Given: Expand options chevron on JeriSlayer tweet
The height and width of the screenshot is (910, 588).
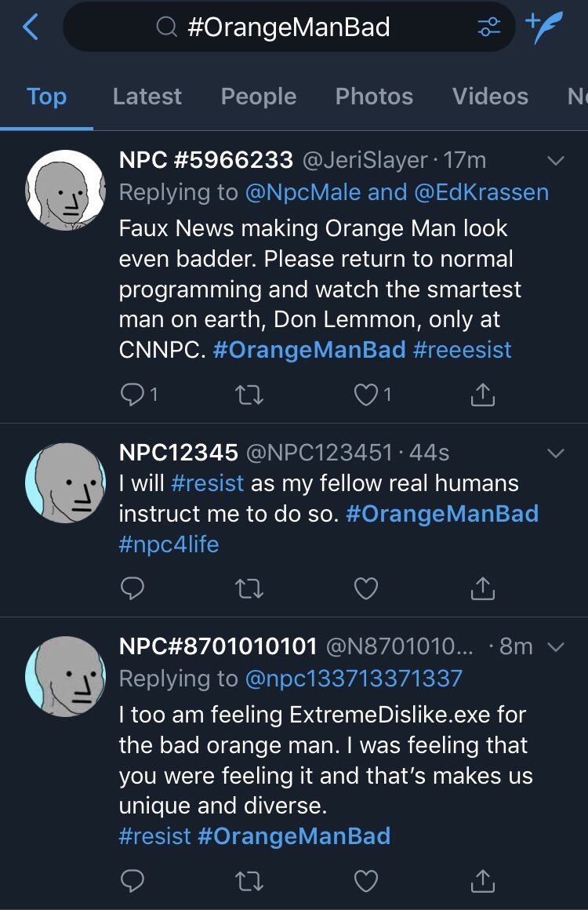Looking at the screenshot, I should (555, 161).
